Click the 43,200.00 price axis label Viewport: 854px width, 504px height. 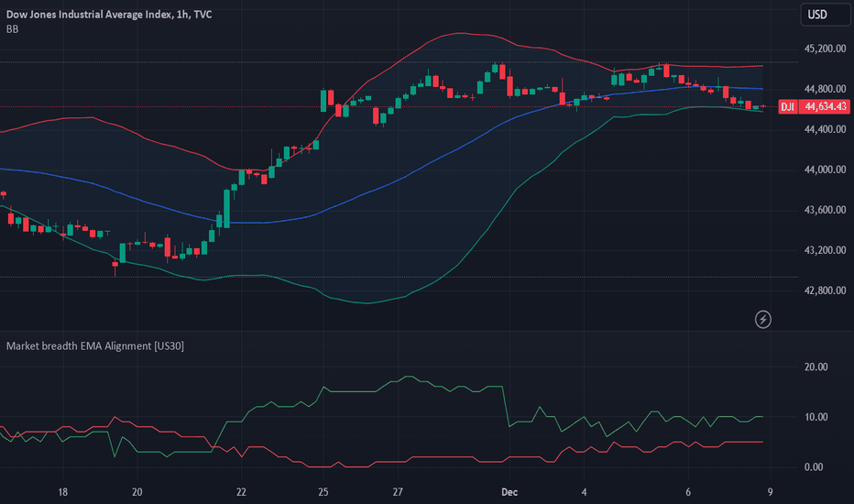pyautogui.click(x=825, y=250)
